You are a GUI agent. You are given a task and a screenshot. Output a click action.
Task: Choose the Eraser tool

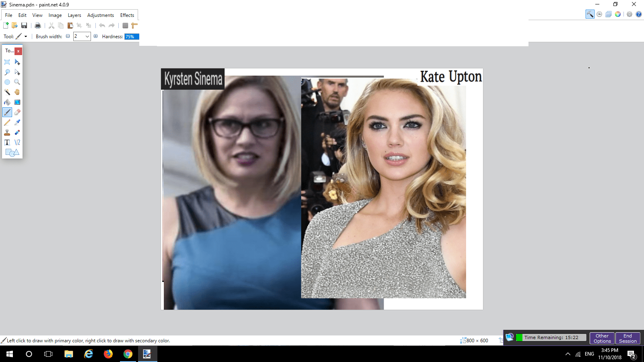(x=17, y=112)
